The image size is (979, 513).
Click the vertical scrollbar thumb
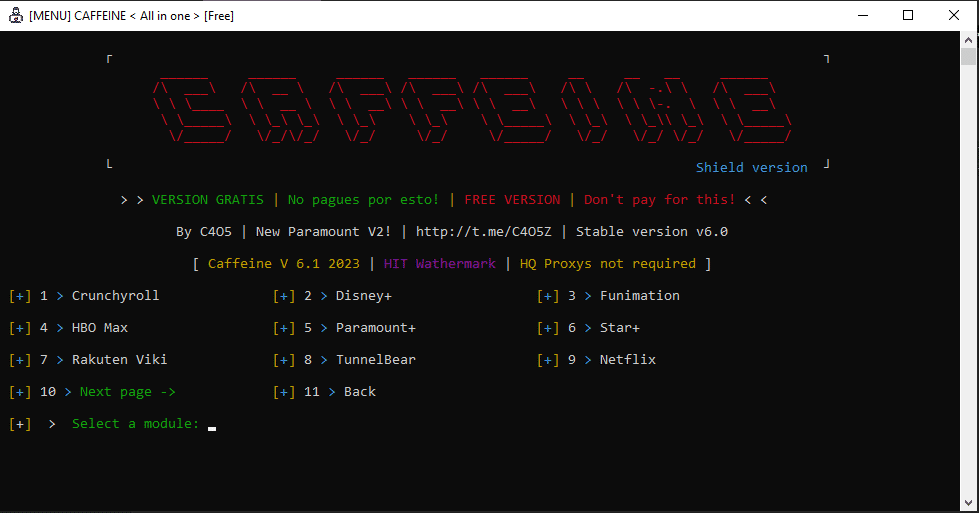point(968,56)
